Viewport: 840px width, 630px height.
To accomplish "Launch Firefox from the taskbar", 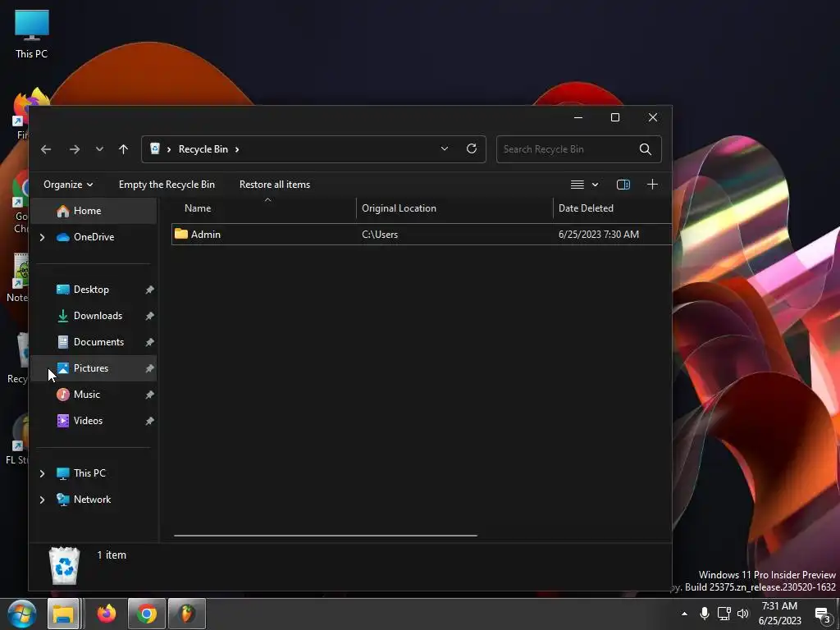I will [x=107, y=614].
